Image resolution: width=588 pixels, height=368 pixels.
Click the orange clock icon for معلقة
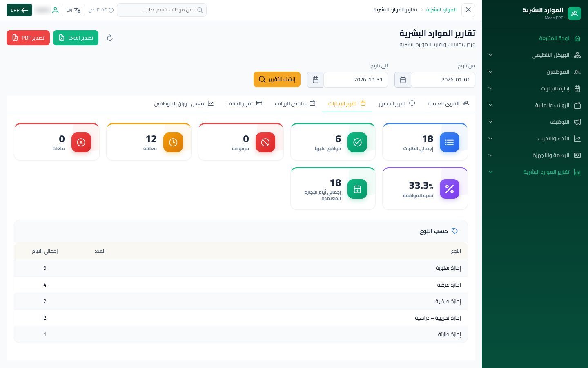coord(173,142)
